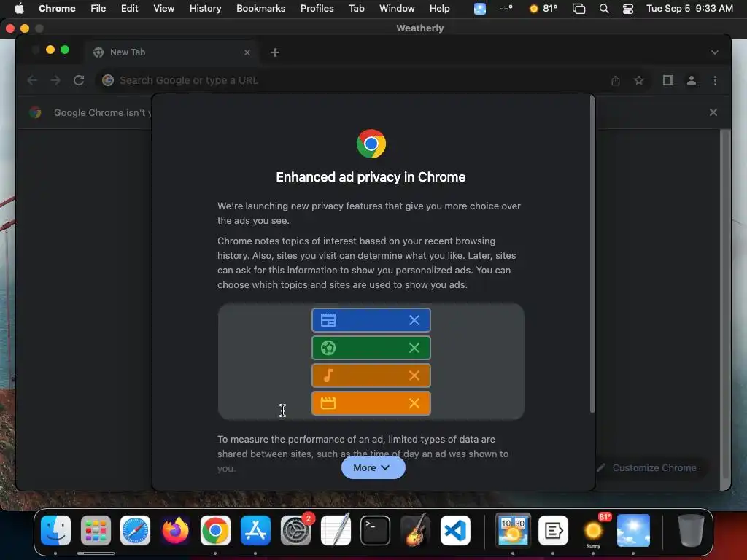Open the Edit menu
The width and height of the screenshot is (747, 560).
(x=130, y=8)
